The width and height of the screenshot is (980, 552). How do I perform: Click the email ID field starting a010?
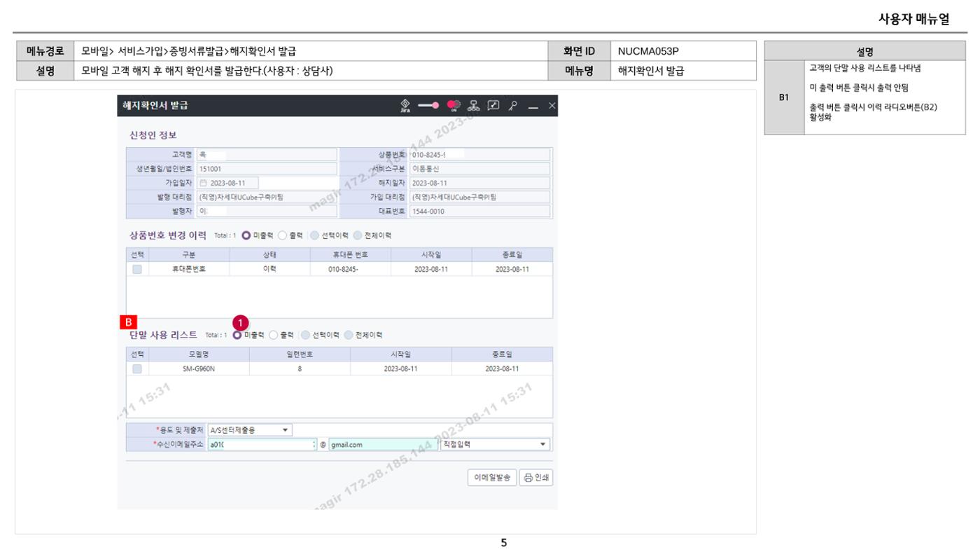263,444
